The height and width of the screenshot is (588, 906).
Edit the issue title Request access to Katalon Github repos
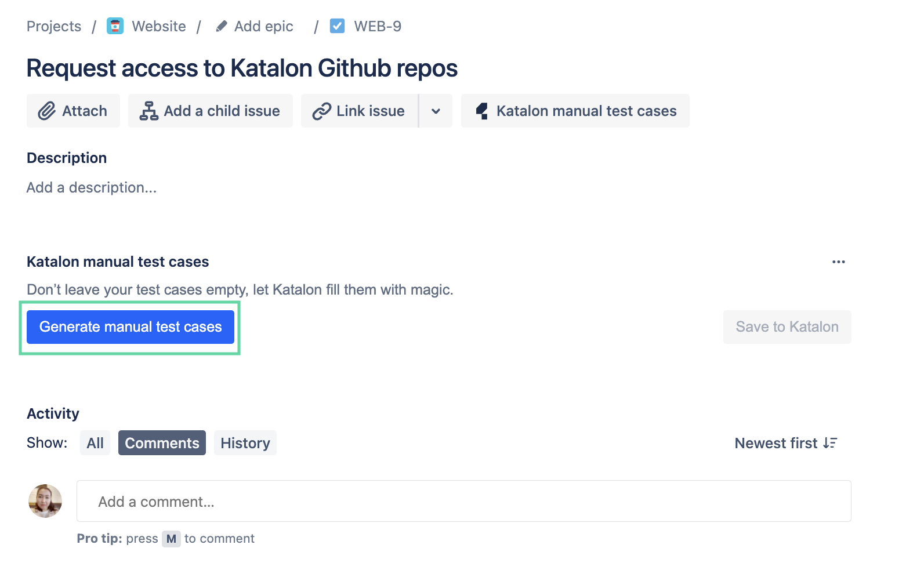[242, 68]
